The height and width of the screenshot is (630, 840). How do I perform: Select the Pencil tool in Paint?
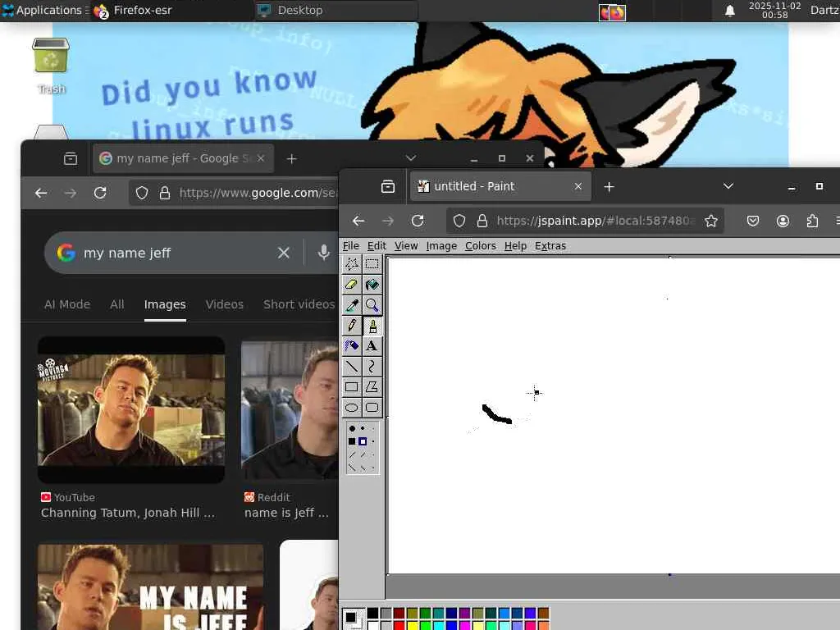[351, 325]
